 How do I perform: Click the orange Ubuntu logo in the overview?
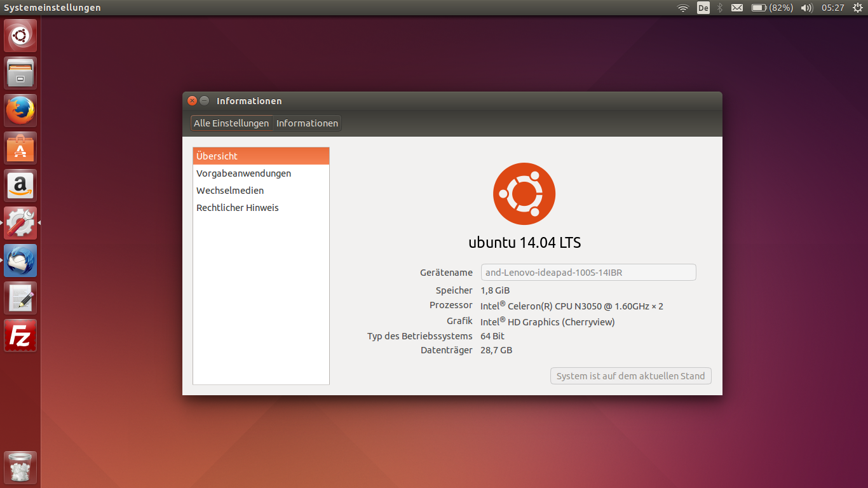524,194
